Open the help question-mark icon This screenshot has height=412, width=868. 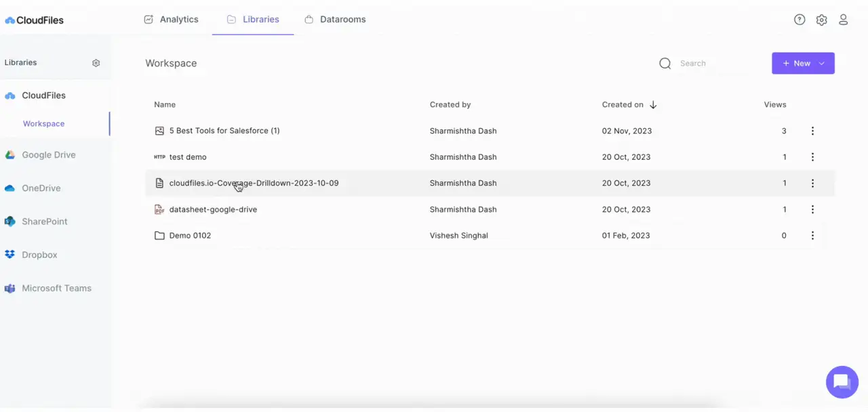[x=800, y=20]
